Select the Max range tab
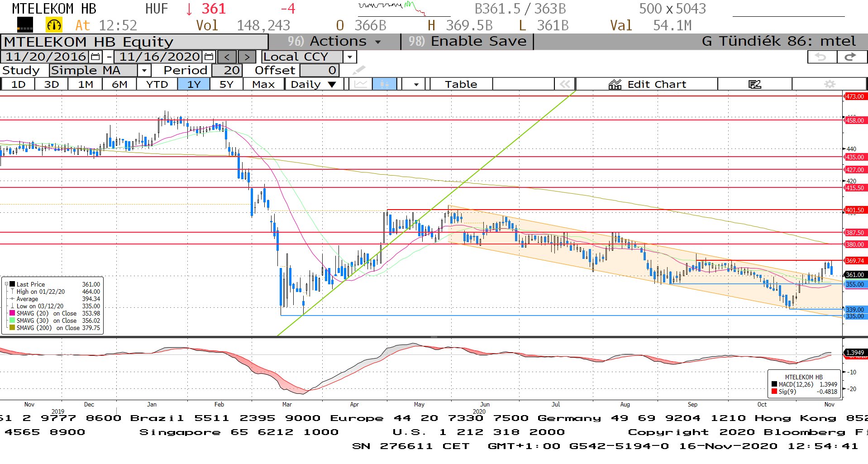The image size is (868, 464). [x=263, y=84]
